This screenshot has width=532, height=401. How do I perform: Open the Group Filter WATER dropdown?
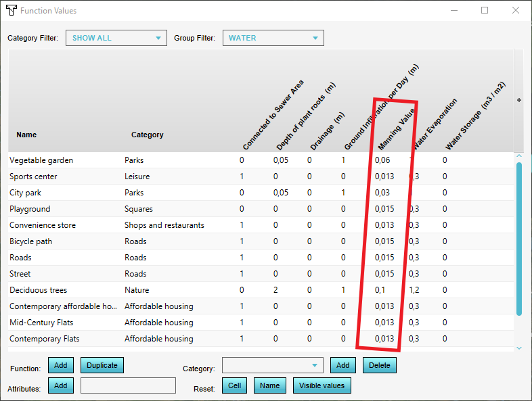273,38
